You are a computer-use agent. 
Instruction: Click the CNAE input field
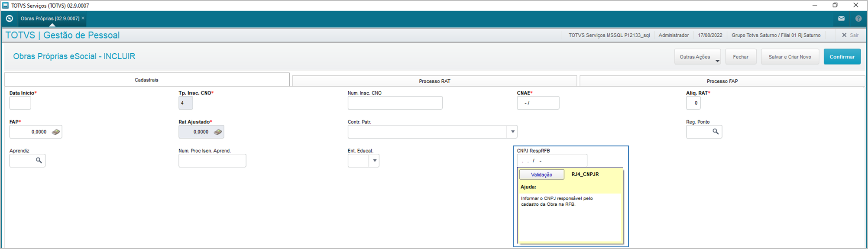[538, 103]
